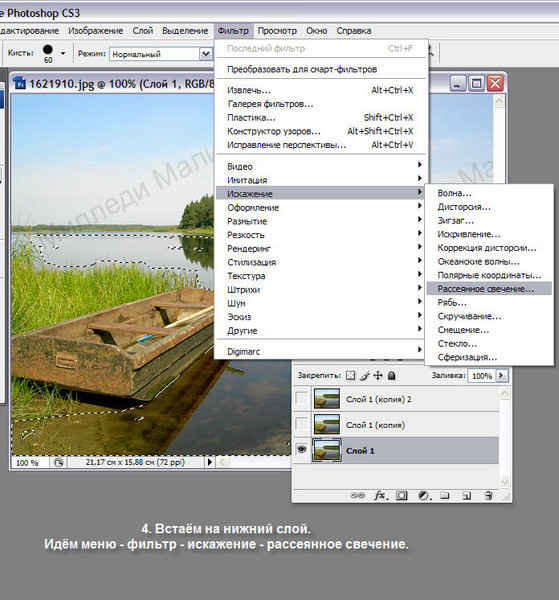Expand the Видео submenu
Viewport: 559px width, 600px height.
[321, 166]
